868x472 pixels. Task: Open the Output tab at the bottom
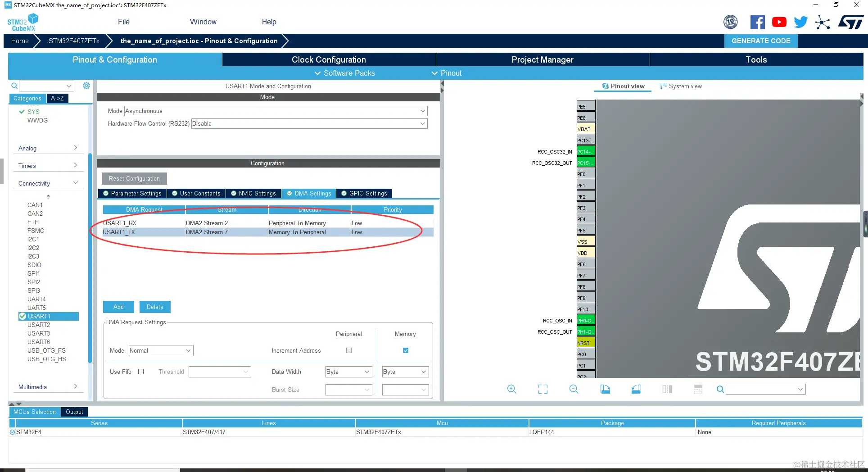point(74,412)
